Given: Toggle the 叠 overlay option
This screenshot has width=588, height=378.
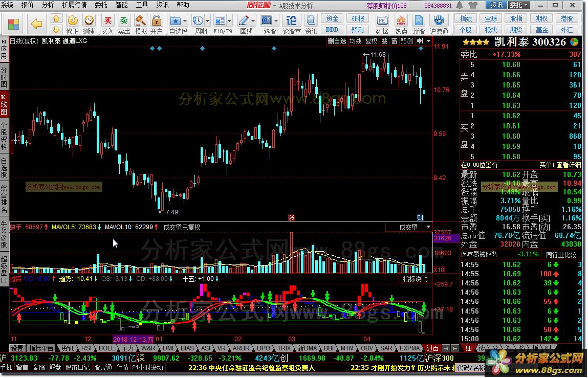Looking at the screenshot, I should tap(384, 41).
